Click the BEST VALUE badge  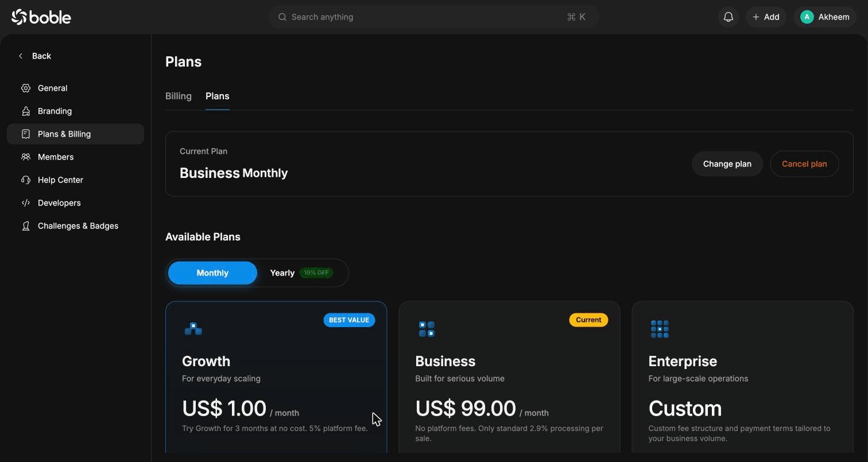[x=349, y=320]
